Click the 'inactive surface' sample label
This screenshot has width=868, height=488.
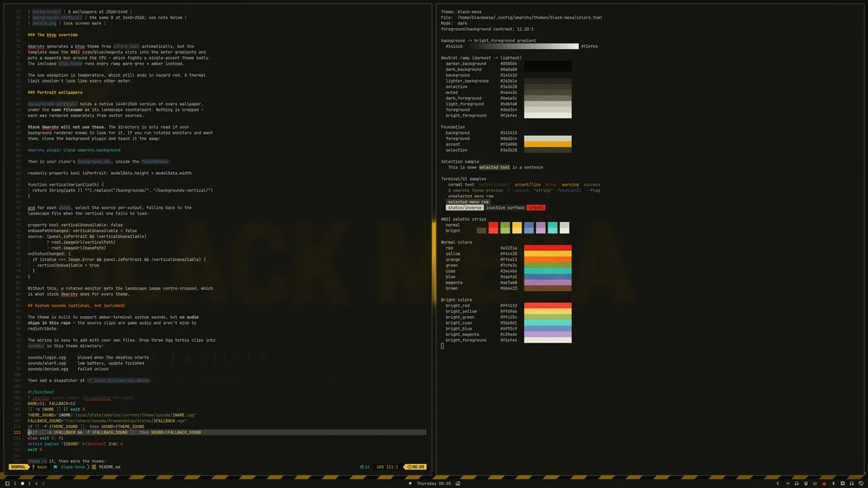505,207
